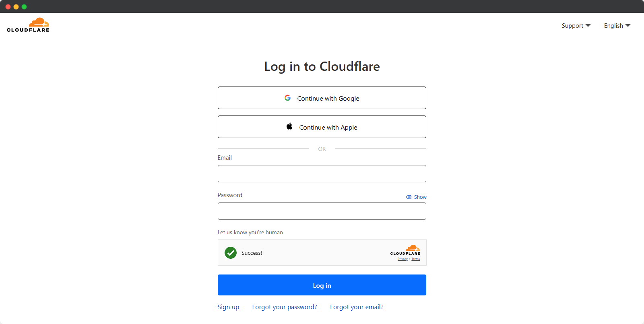This screenshot has width=644, height=324.
Task: Open the Sign up link
Action: coord(228,307)
